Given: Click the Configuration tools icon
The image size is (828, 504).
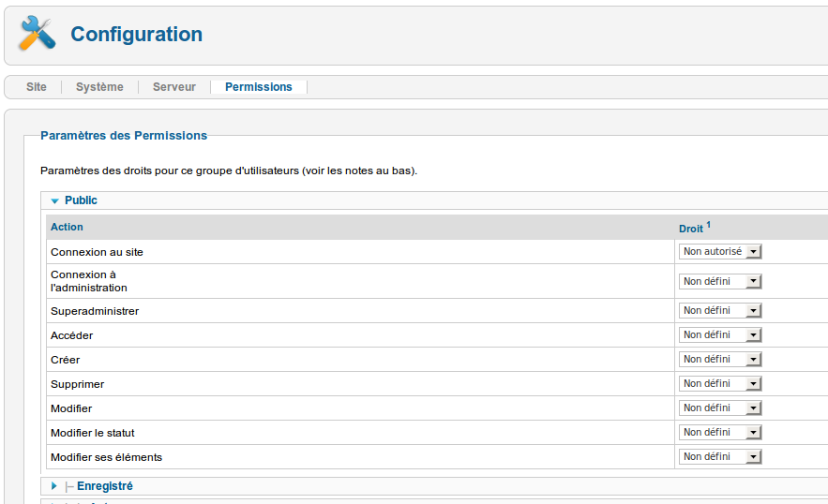Looking at the screenshot, I should (x=38, y=35).
